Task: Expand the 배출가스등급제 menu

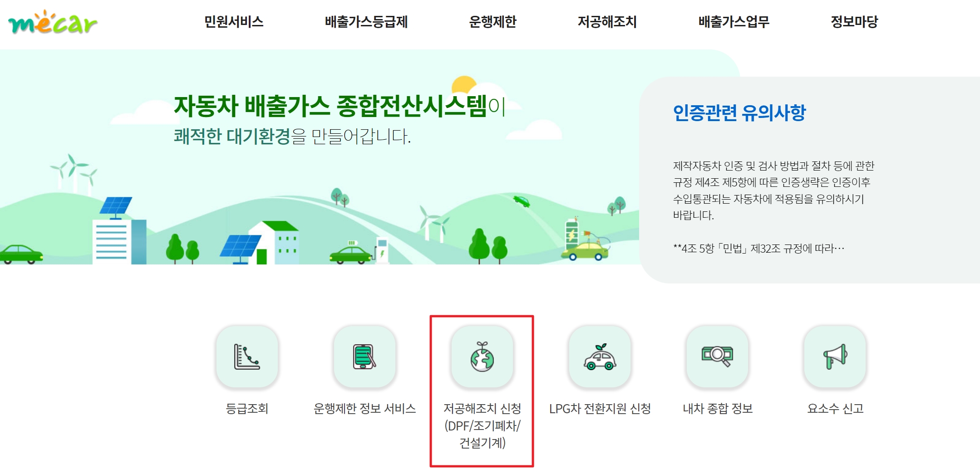Action: [x=366, y=22]
